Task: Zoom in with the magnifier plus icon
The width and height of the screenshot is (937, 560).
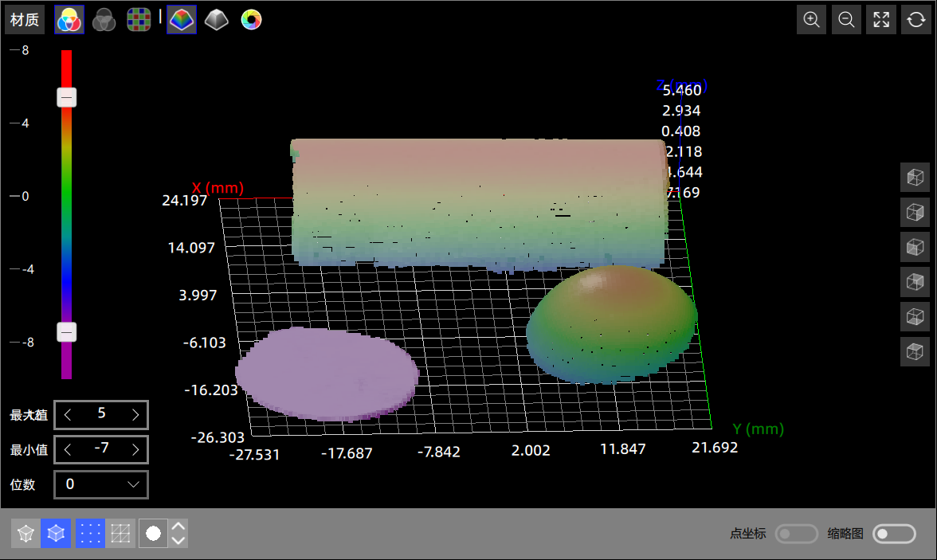Action: (x=812, y=20)
